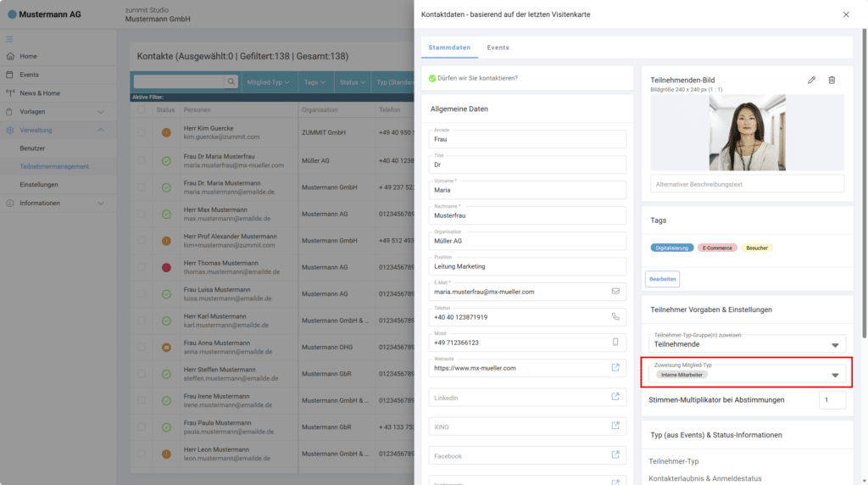Image resolution: width=868 pixels, height=485 pixels.
Task: Click the pencil edit icon for Teilnehmenden-Bild
Action: [x=811, y=80]
